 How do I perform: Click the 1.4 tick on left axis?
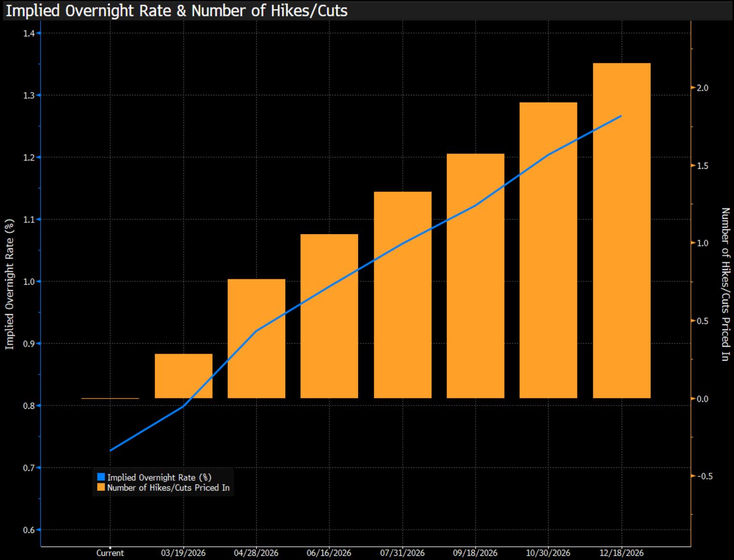(x=29, y=33)
